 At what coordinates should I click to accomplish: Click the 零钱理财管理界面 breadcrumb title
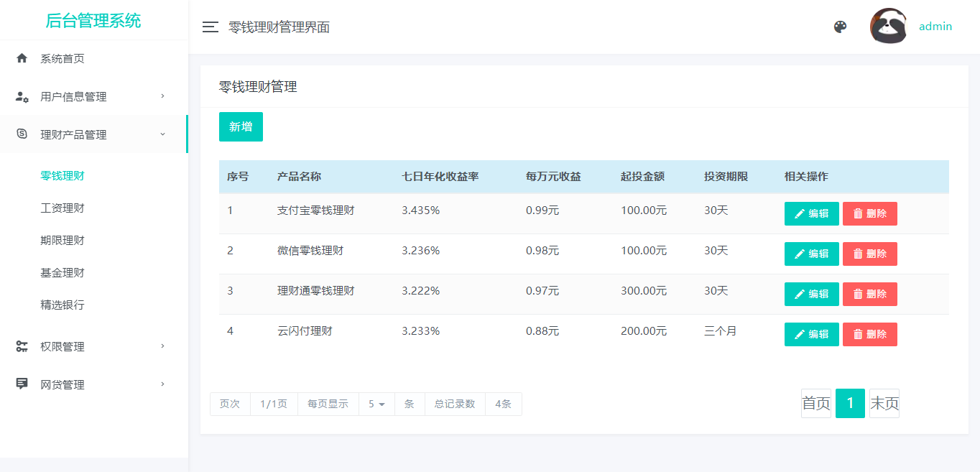(279, 27)
